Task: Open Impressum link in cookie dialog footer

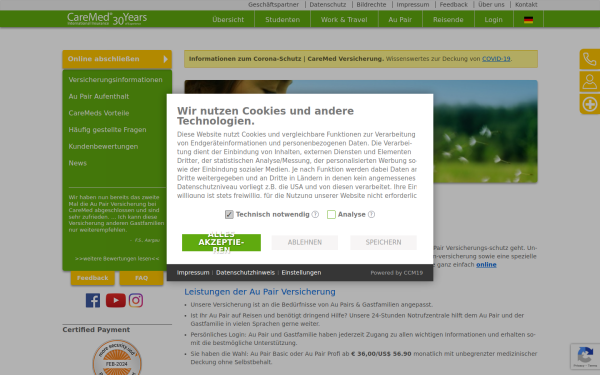Action: [x=193, y=273]
